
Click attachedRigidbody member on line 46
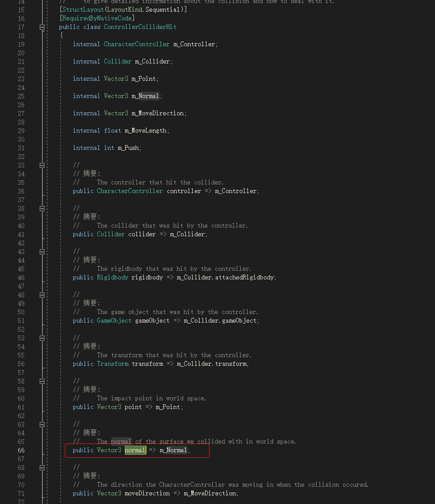[244, 277]
